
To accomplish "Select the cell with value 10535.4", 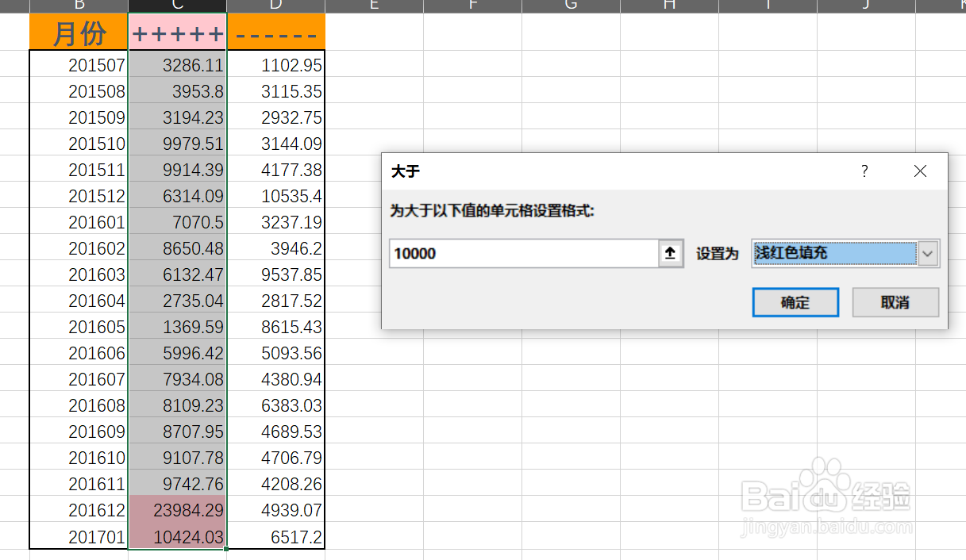I will pos(275,195).
